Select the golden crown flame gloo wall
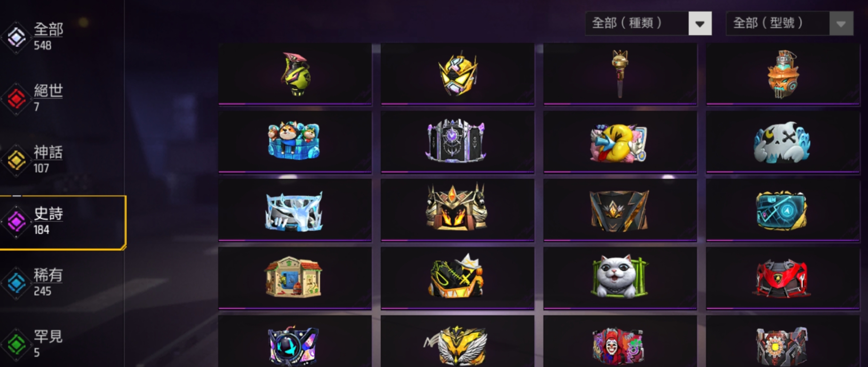The width and height of the screenshot is (868, 367). tap(457, 210)
